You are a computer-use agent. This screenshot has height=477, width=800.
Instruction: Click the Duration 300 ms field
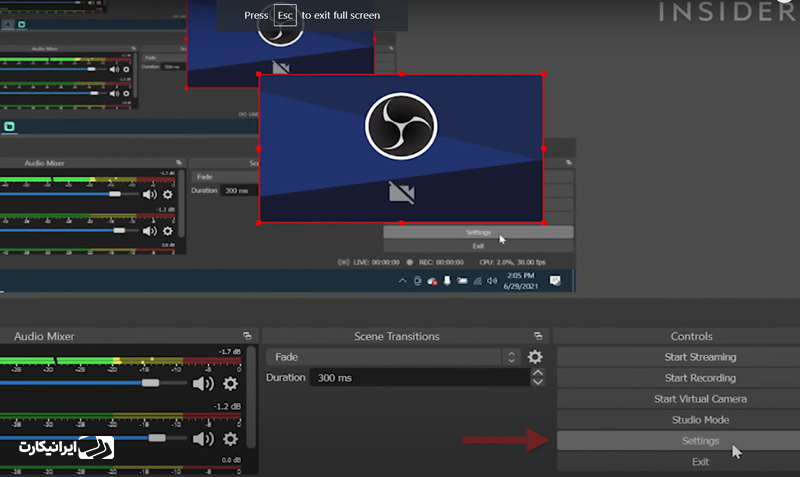[x=420, y=378]
